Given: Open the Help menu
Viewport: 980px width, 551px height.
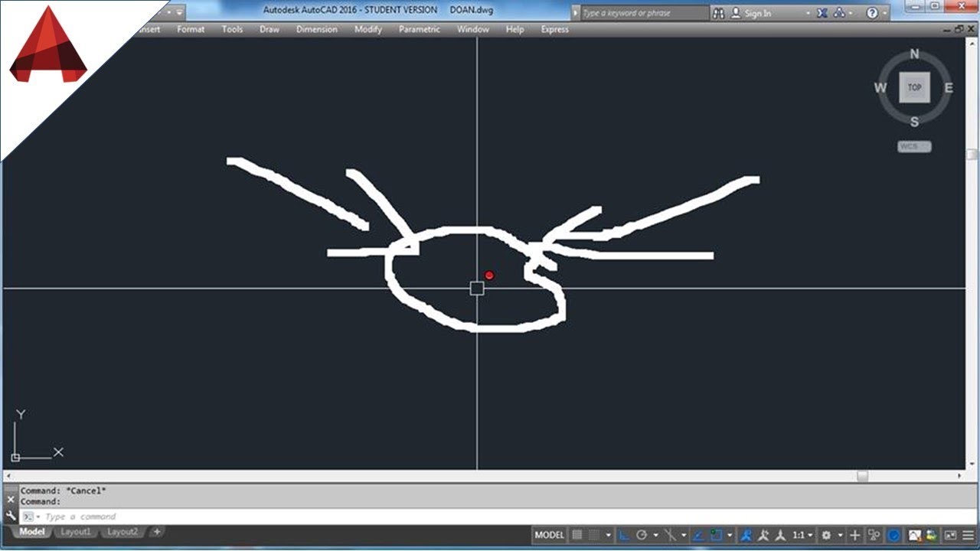Looking at the screenshot, I should 515,29.
